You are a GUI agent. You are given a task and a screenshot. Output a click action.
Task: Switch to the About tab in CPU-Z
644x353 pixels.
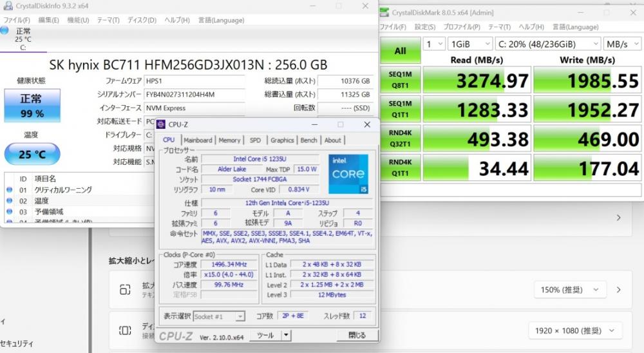point(333,140)
